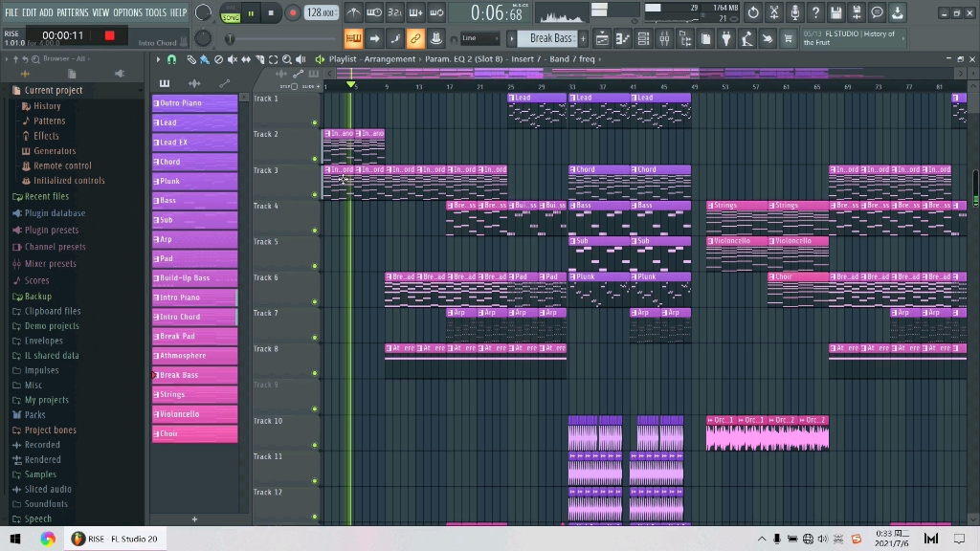
Task: Adjust the tempo 128.000 field
Action: [322, 12]
